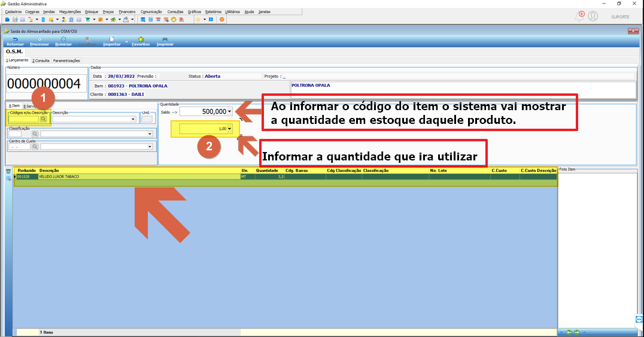The image size is (644, 337).
Task: Click the Classificação search magnifier icon
Action: point(35,134)
